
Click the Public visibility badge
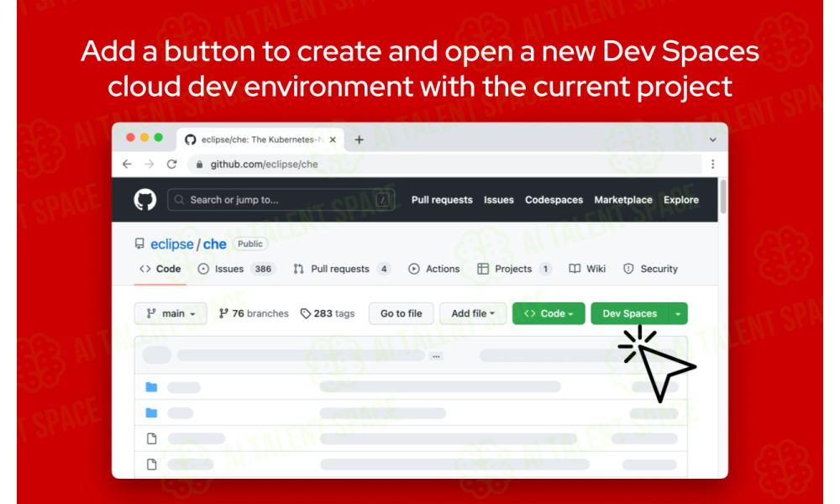(x=250, y=244)
